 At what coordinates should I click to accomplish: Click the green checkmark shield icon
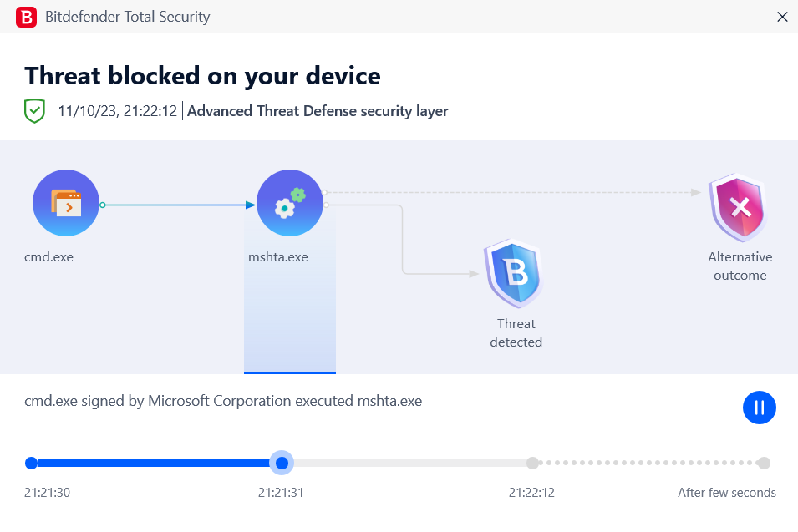(34, 111)
